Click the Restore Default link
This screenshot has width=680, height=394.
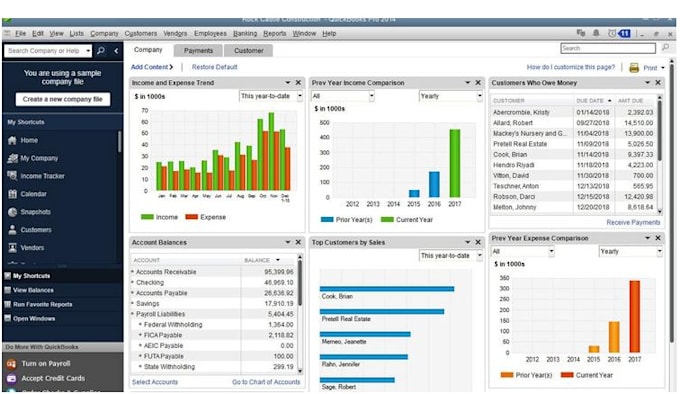(x=215, y=67)
